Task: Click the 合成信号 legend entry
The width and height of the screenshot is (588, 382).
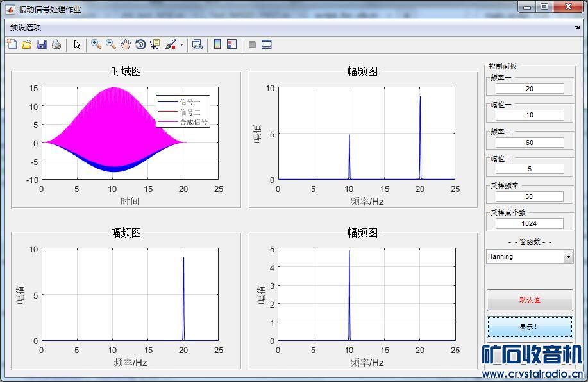Action: pyautogui.click(x=184, y=122)
